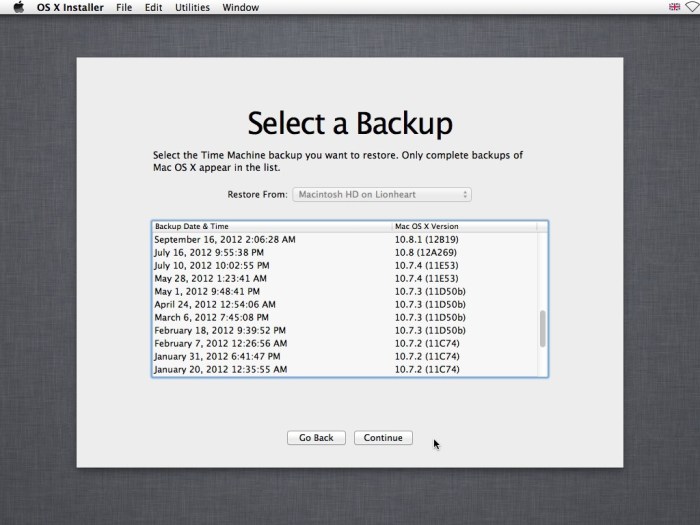Expand the Restore From dropdown
This screenshot has height=525, width=700.
pos(382,195)
